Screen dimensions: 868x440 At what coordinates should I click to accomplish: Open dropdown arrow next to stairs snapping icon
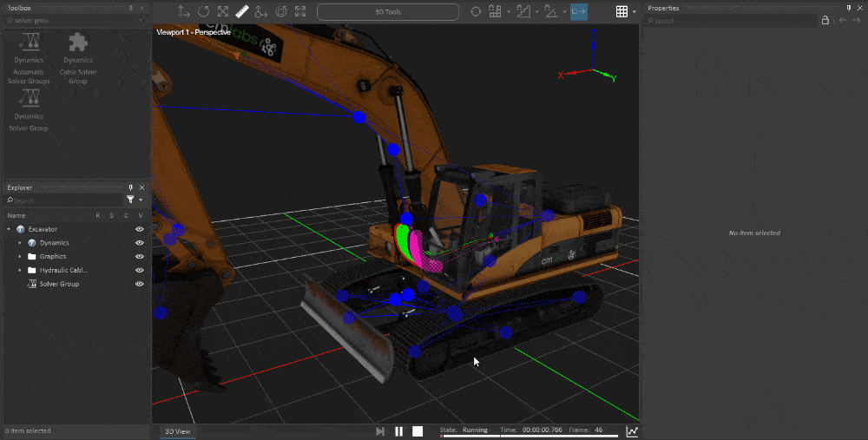pos(536,12)
